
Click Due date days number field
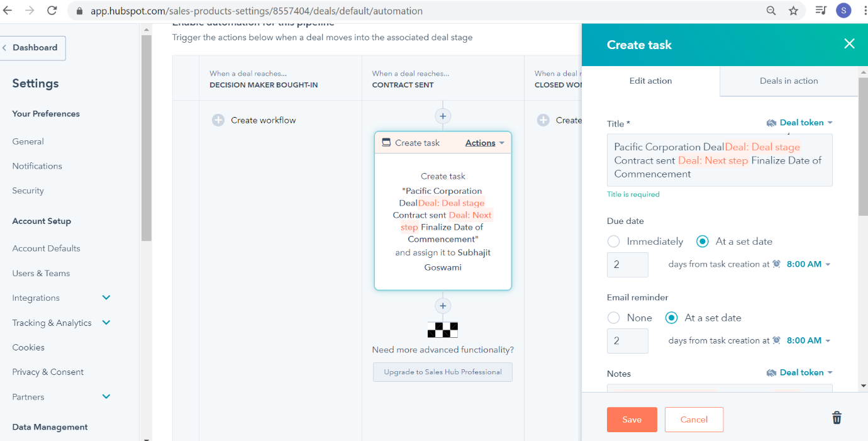tap(627, 265)
